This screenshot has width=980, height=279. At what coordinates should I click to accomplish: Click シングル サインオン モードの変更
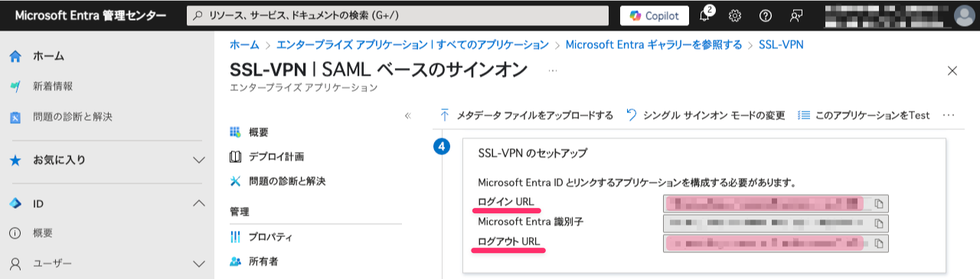pos(705,115)
